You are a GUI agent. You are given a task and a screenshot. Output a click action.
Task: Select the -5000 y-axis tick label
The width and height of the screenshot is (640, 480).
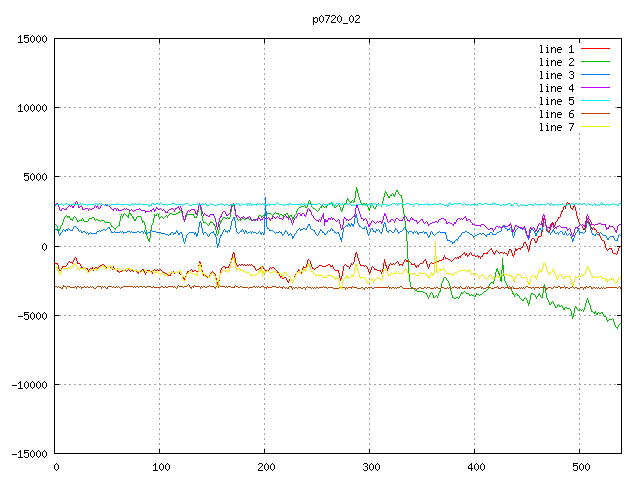31,315
